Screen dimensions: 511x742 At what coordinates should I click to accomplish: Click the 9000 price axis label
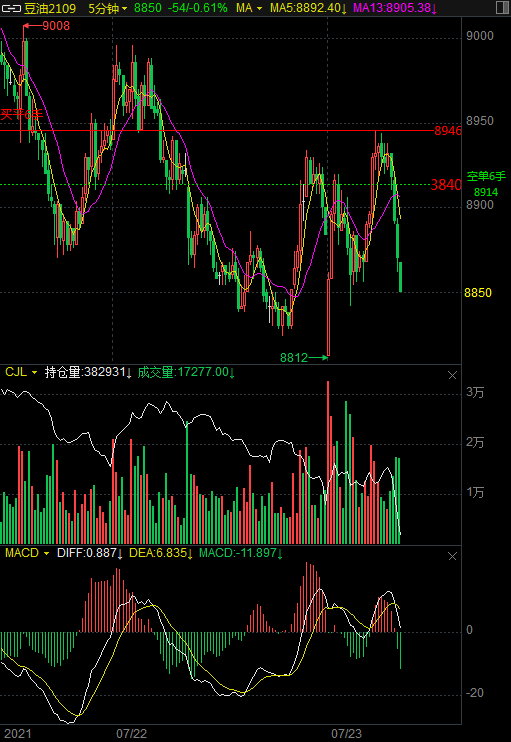pyautogui.click(x=480, y=36)
